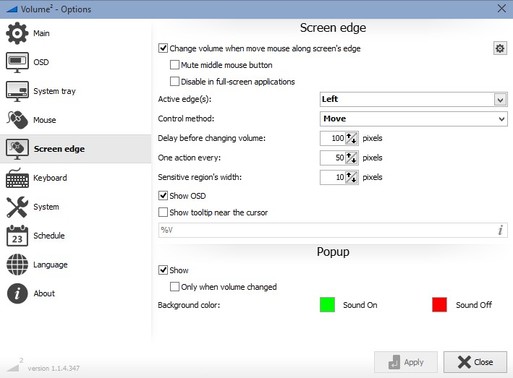This screenshot has width=513, height=378.
Task: Select the OSD monitor icon
Action: (17, 62)
